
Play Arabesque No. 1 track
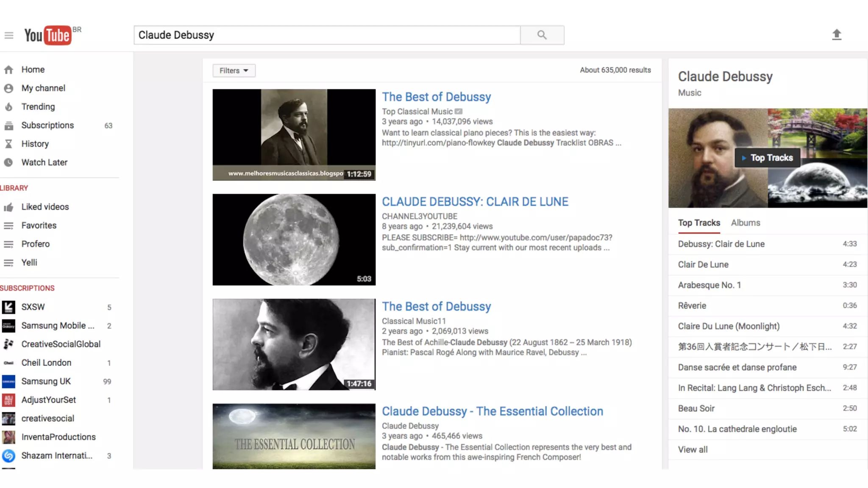(x=709, y=285)
